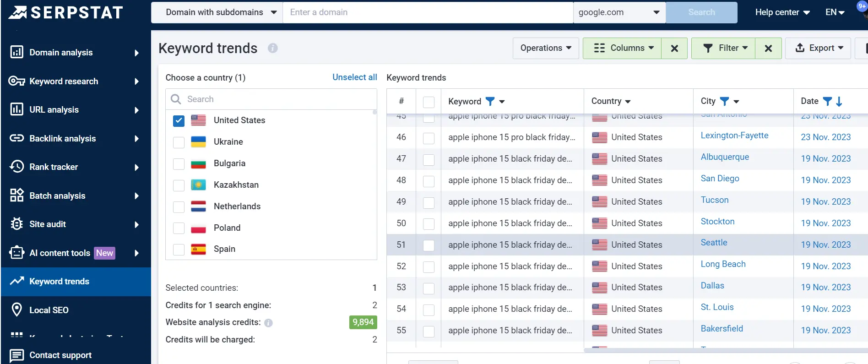Open notifications badge showing 9+

pyautogui.click(x=862, y=6)
